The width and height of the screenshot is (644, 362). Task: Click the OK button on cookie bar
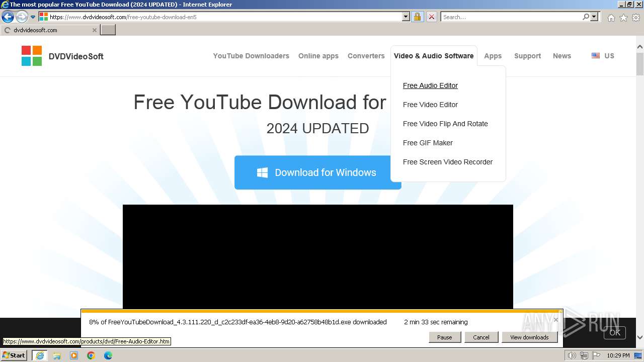point(615,332)
